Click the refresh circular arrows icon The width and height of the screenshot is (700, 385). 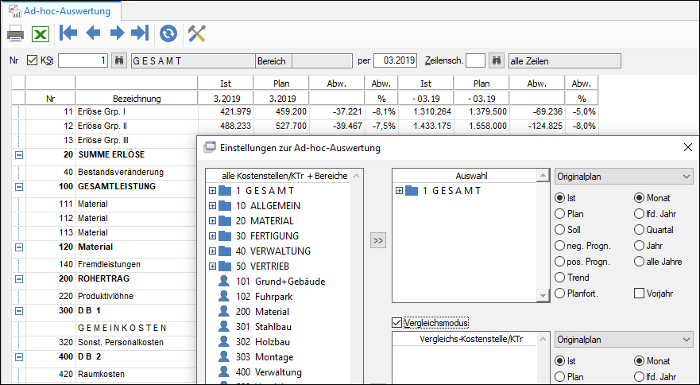tap(168, 33)
